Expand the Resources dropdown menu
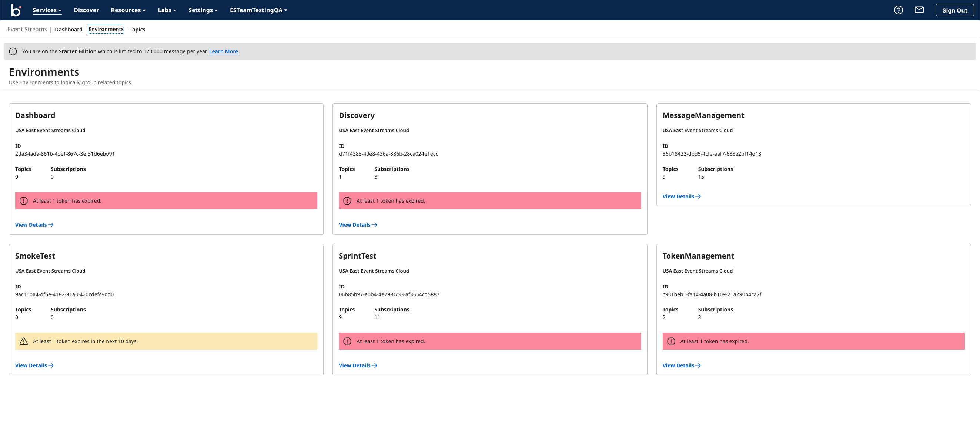Image resolution: width=980 pixels, height=422 pixels. (x=128, y=10)
